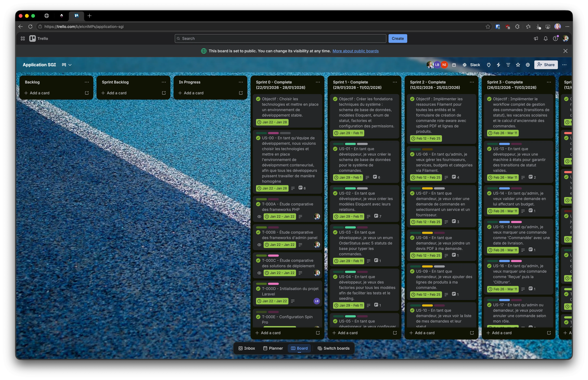The width and height of the screenshot is (588, 380).
Task: Open the Slack integration button
Action: 472,65
